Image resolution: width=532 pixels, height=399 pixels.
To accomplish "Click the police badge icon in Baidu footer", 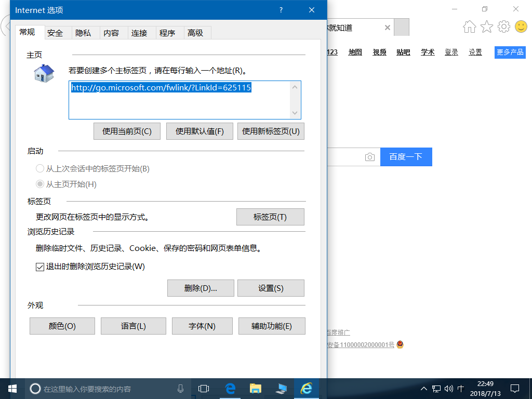I will click(x=400, y=344).
